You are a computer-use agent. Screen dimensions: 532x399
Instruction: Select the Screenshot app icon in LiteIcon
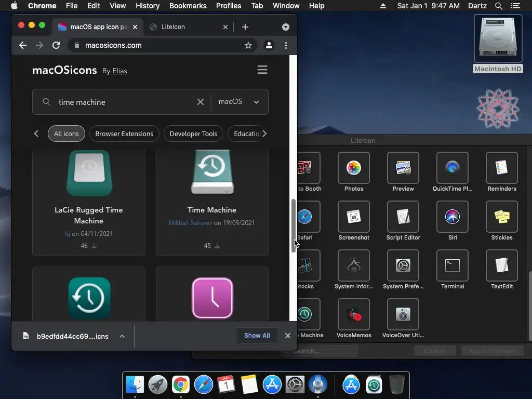(353, 217)
